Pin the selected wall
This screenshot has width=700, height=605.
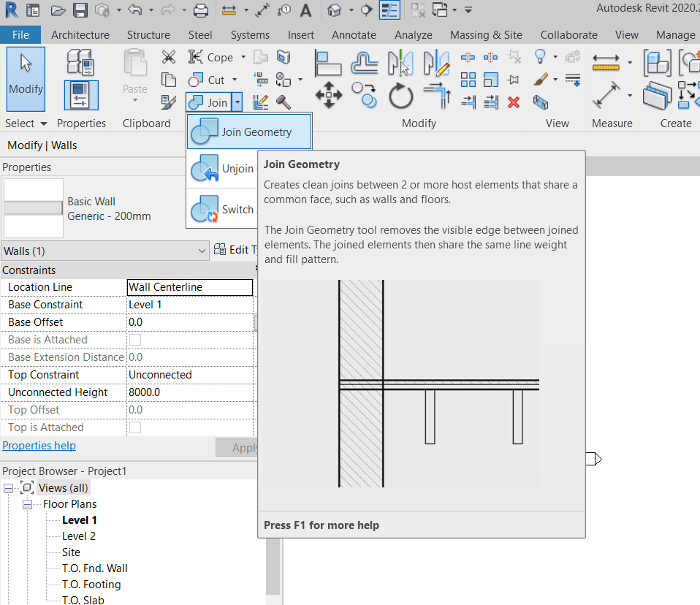pos(512,80)
